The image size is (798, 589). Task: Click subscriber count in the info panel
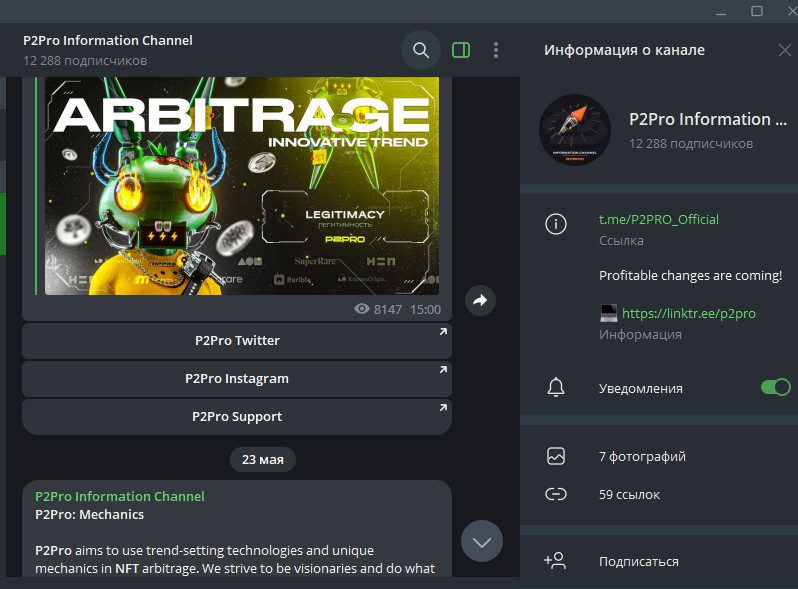click(x=691, y=144)
